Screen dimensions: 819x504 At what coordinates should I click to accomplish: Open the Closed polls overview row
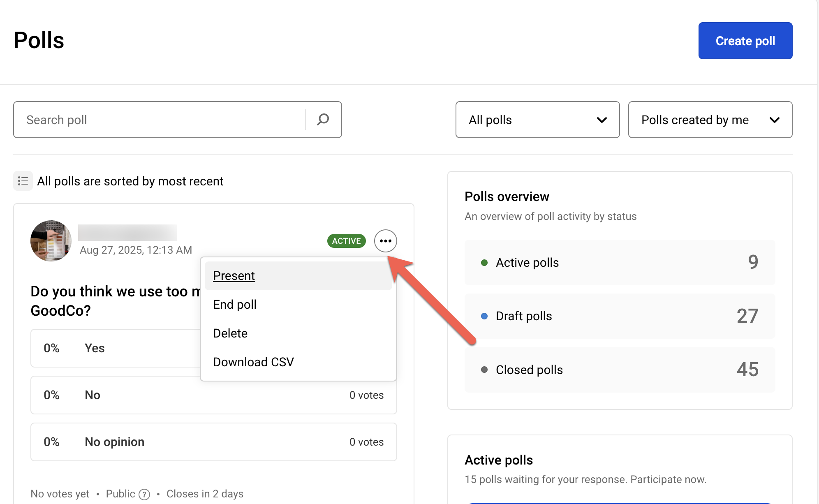(619, 370)
